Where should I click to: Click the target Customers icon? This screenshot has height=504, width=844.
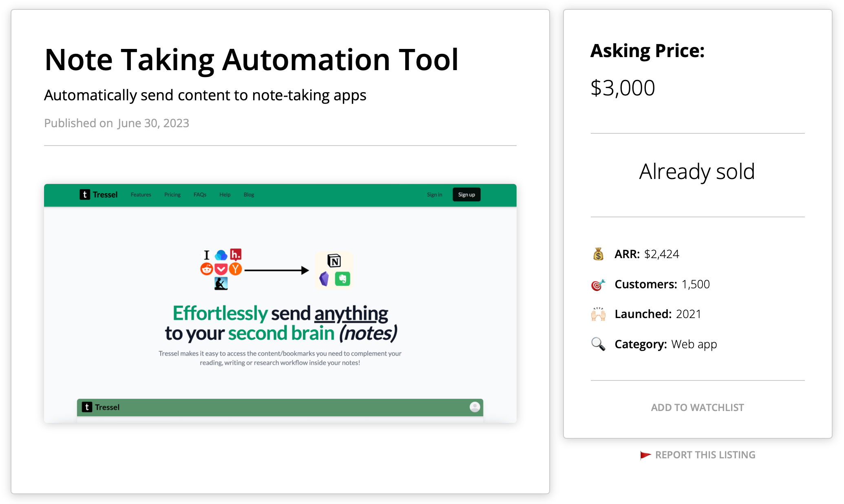[598, 284]
